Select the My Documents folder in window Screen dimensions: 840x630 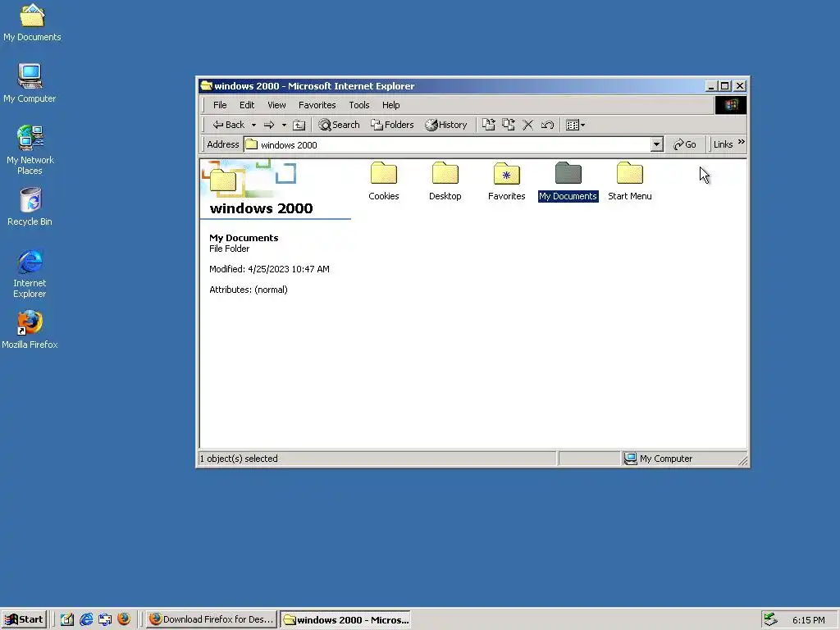[x=568, y=181]
